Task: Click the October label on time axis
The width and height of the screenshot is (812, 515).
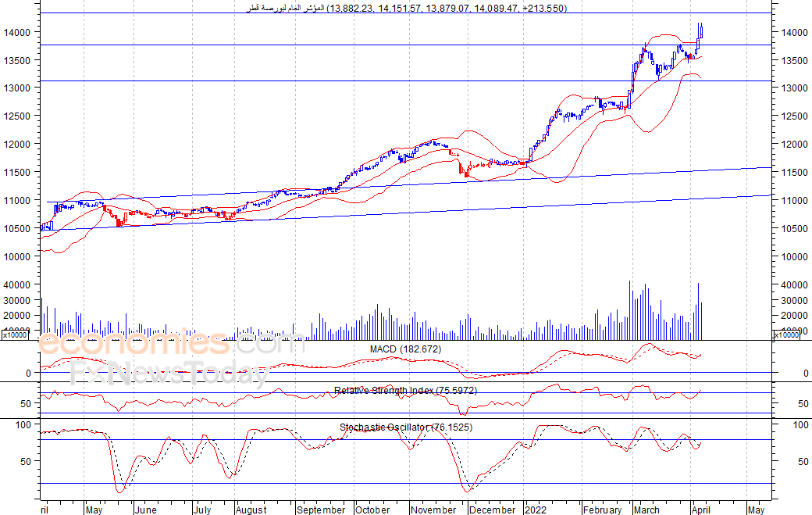Action: coord(372,510)
